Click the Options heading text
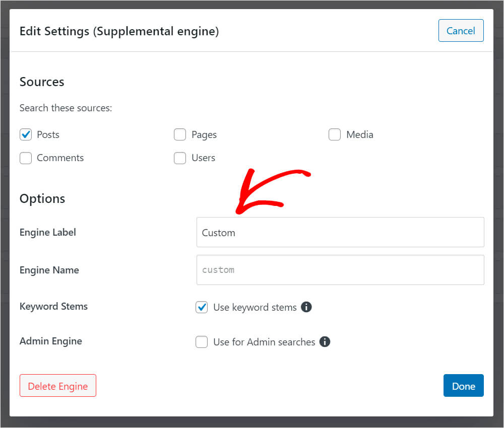The width and height of the screenshot is (504, 428). [x=42, y=199]
